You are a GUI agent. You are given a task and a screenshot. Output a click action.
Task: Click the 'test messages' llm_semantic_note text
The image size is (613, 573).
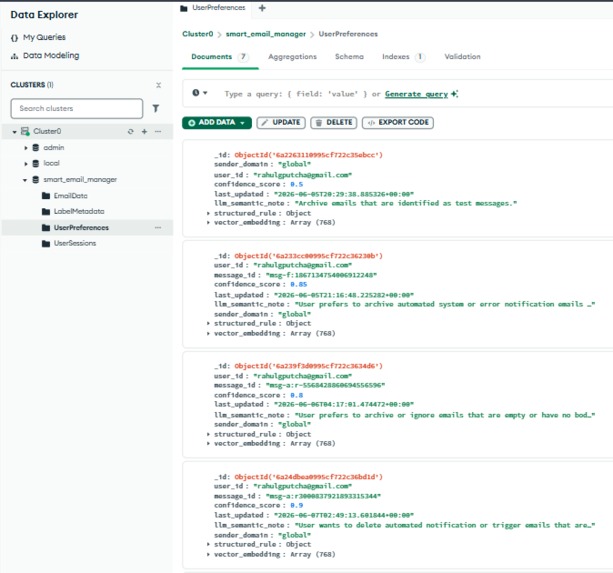coord(405,203)
